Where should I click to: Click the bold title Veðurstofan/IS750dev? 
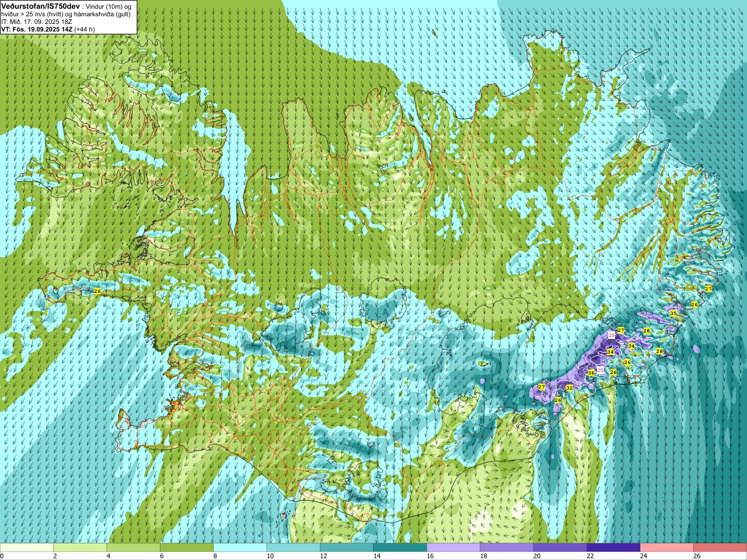pyautogui.click(x=40, y=5)
